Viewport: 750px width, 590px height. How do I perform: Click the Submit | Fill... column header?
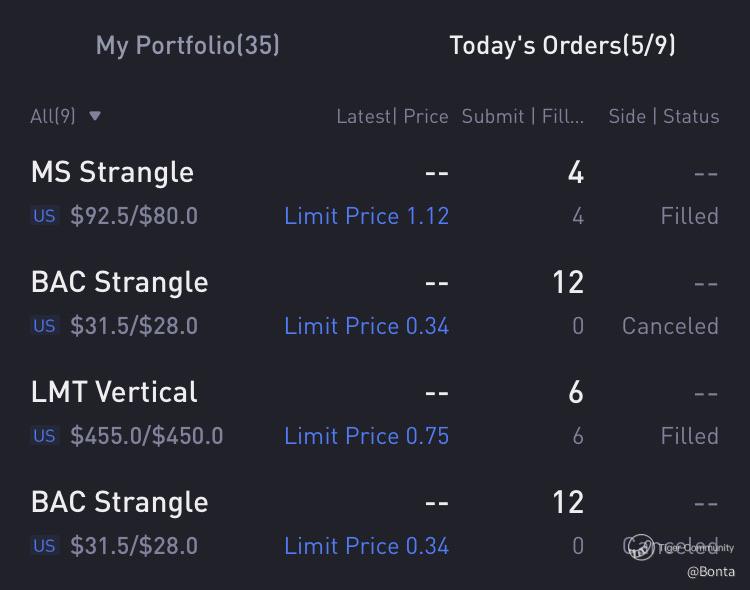pos(523,117)
